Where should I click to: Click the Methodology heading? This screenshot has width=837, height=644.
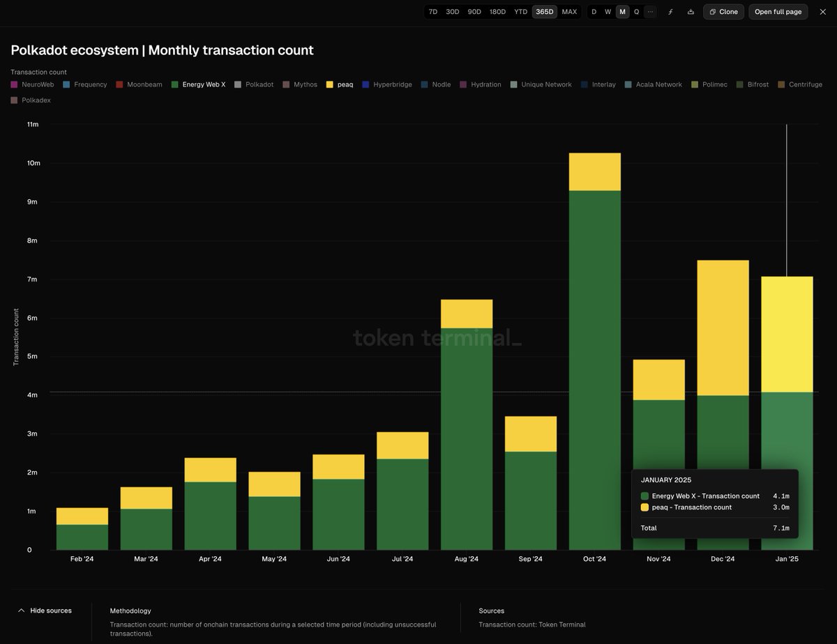tap(130, 611)
